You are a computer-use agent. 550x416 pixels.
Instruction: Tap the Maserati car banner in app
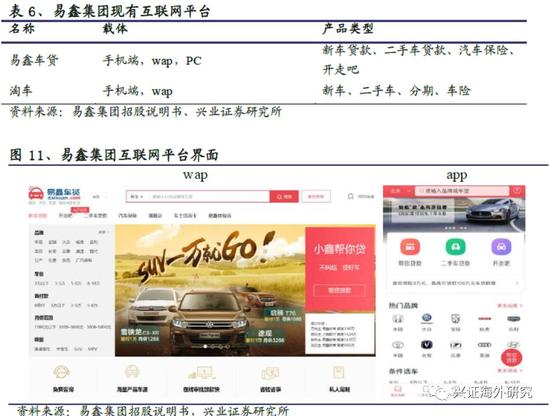click(x=454, y=214)
